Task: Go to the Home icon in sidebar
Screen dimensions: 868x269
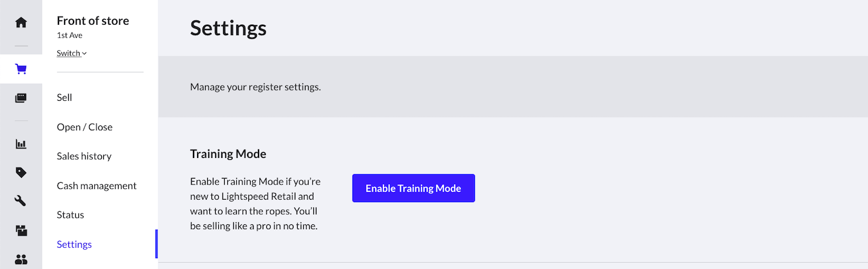Action: point(21,22)
